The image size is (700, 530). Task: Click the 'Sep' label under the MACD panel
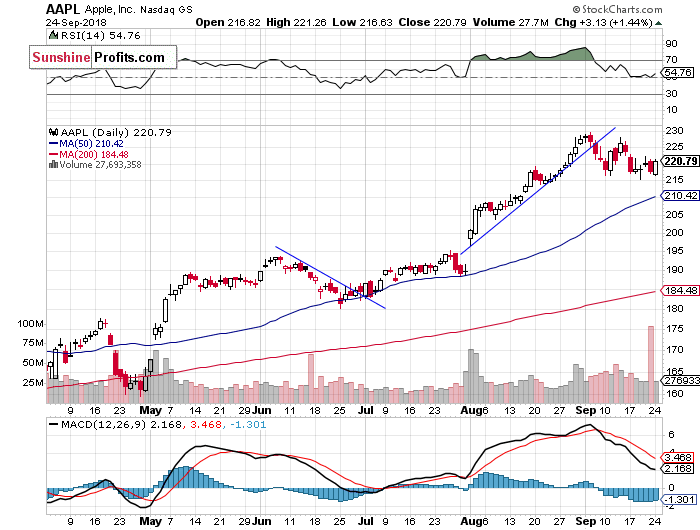coord(585,521)
